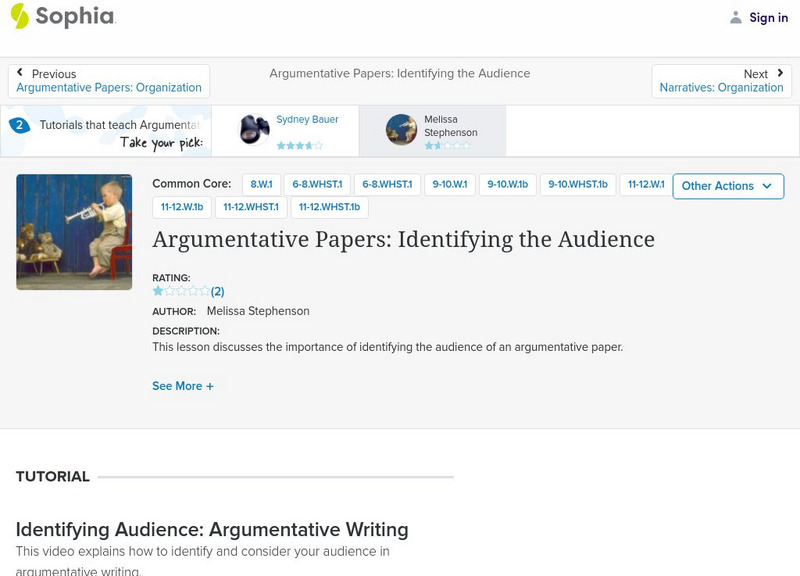Click the Sign in person icon
The height and width of the screenshot is (576, 800).
point(735,17)
